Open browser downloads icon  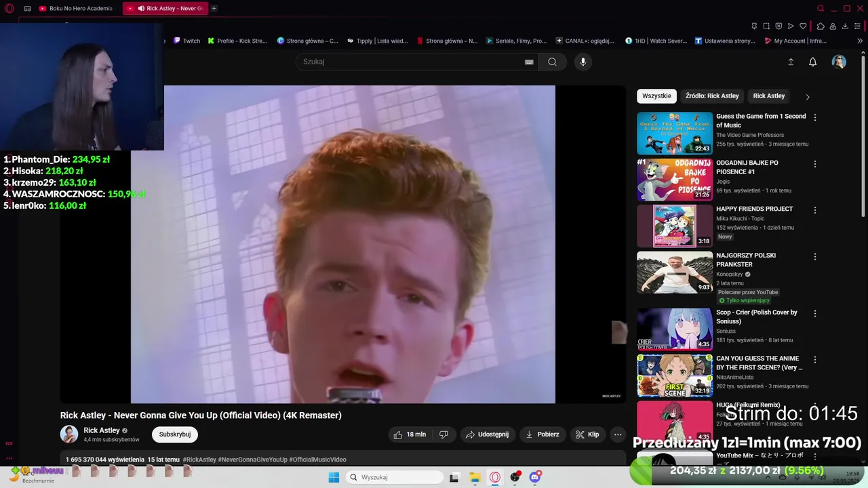[845, 26]
